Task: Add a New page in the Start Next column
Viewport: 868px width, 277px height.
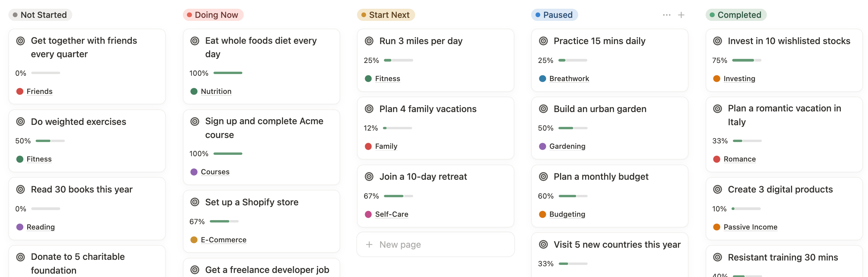Action: click(x=400, y=244)
